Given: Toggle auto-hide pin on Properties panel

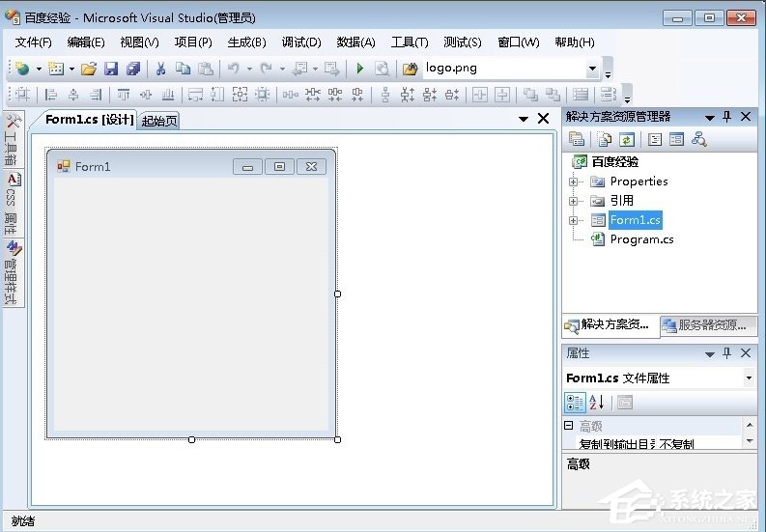Looking at the screenshot, I should click(x=727, y=353).
